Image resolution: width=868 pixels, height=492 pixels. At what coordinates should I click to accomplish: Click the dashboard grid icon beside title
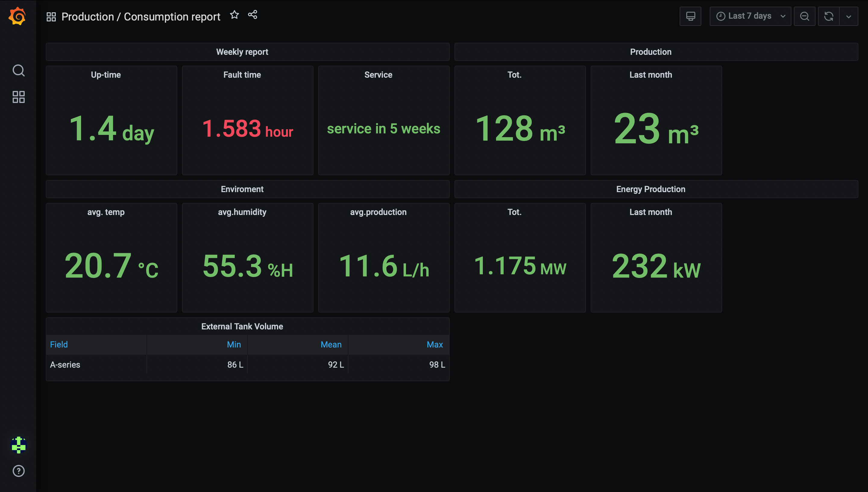click(x=51, y=17)
